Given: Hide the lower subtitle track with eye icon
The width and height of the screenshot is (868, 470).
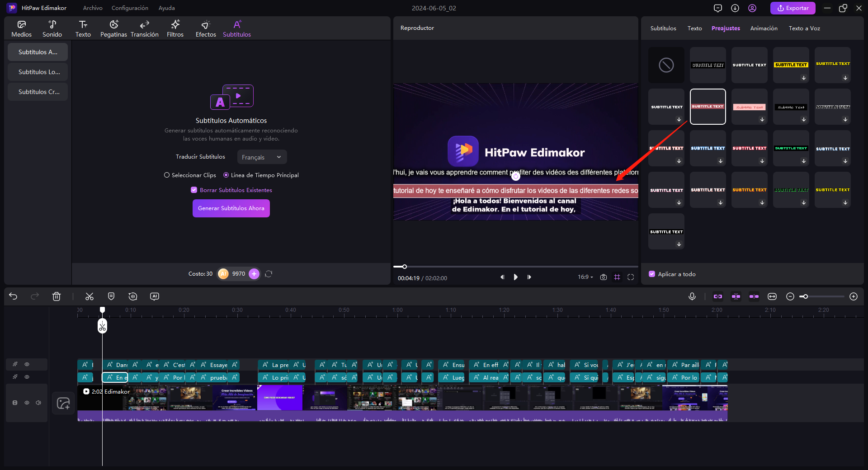Looking at the screenshot, I should [x=27, y=377].
